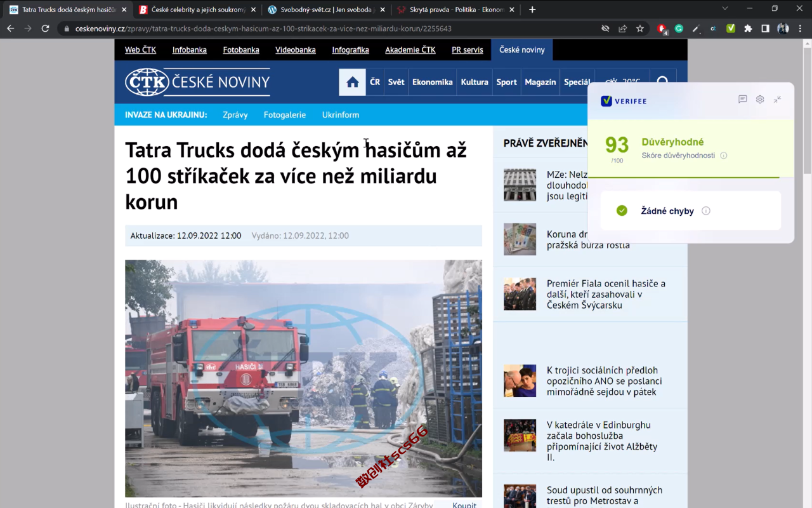
Task: Go to Sport section
Action: (507, 82)
